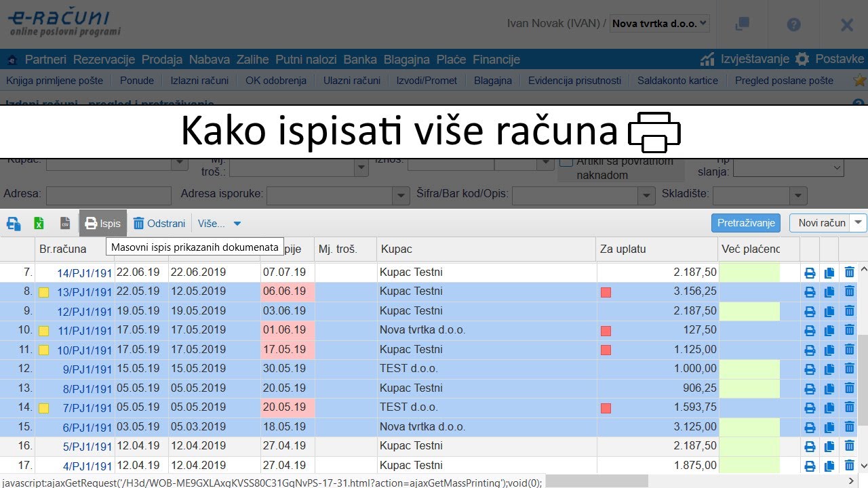Viewport: 868px width, 488px height.
Task: Click Odstrani trash button in toolbar
Action: (159, 223)
